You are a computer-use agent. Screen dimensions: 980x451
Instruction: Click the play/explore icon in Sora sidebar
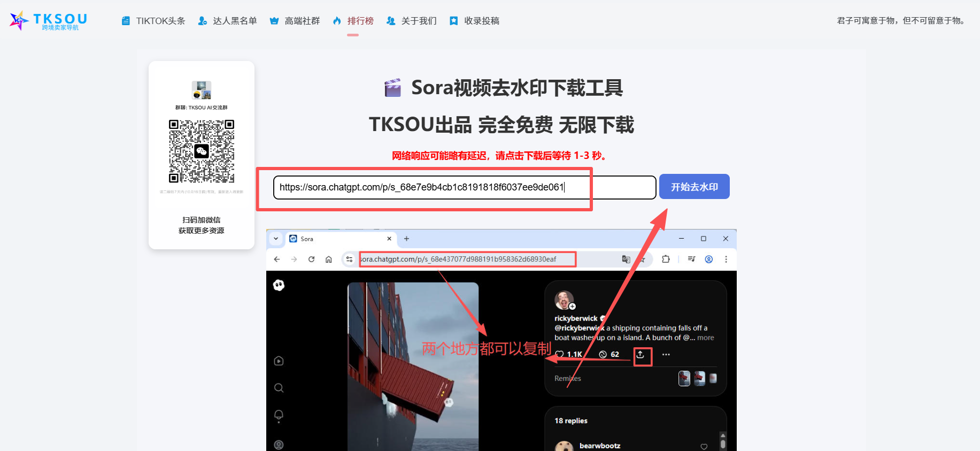point(279,361)
